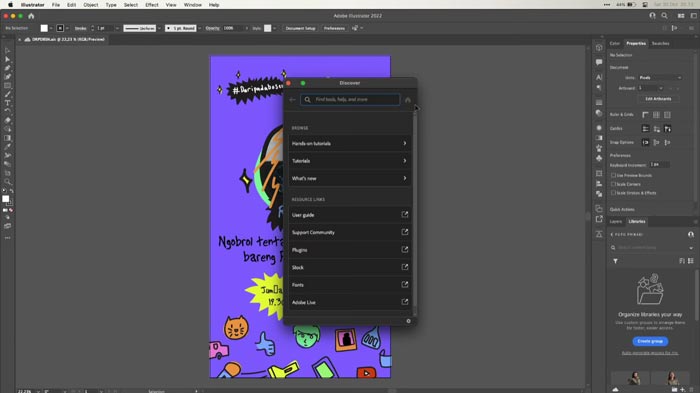Toggle Snap to Point option

coord(645,142)
